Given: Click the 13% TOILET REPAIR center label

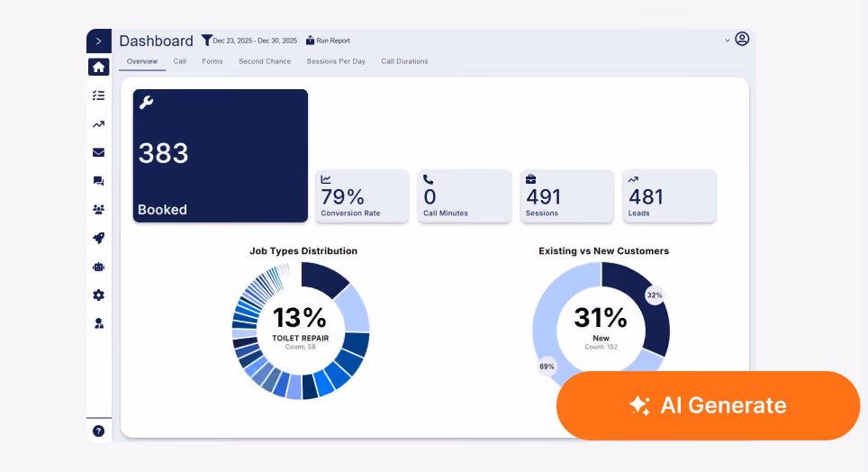Looking at the screenshot, I should [301, 327].
